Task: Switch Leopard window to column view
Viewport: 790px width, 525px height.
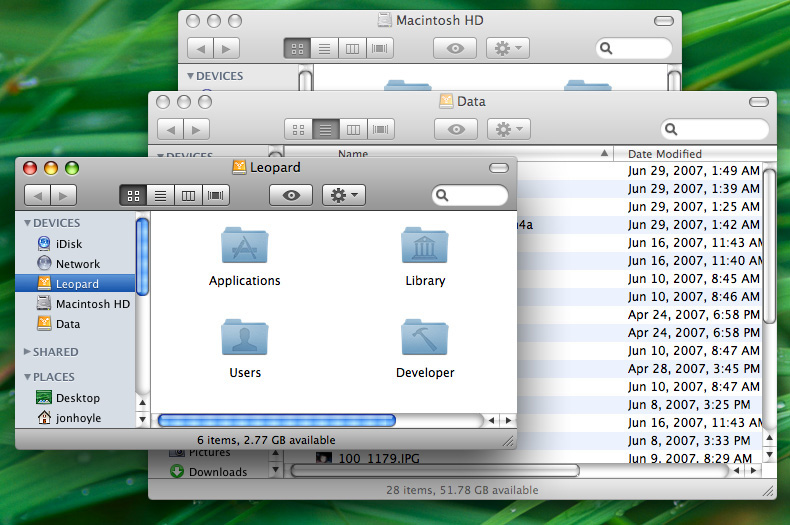Action: [x=188, y=195]
